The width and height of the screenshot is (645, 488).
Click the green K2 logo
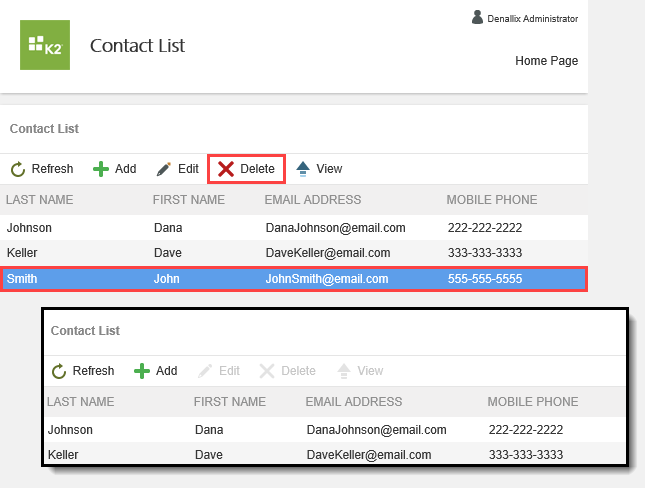click(x=45, y=45)
